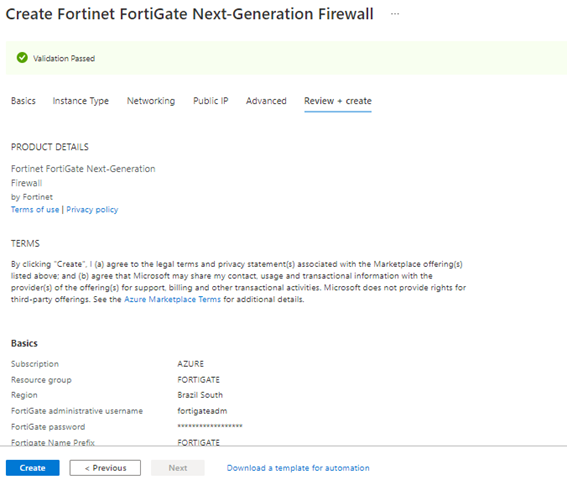The height and width of the screenshot is (485, 567).
Task: Open the ellipsis menu next to page title
Action: coord(395,14)
